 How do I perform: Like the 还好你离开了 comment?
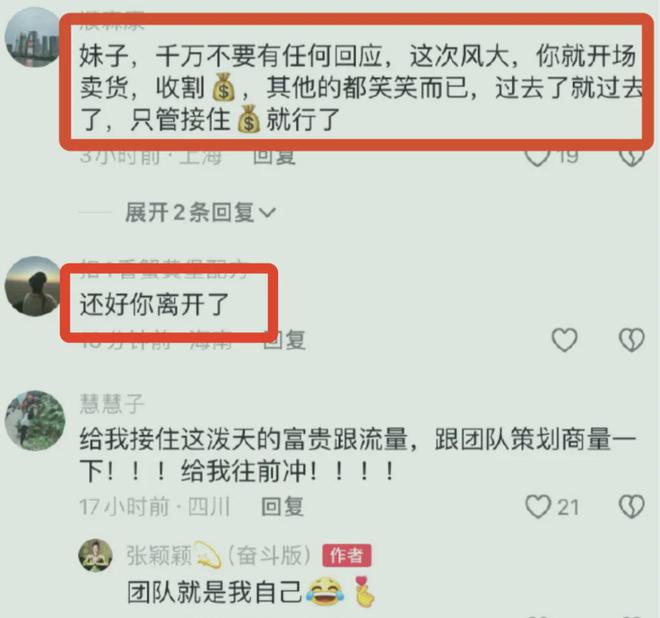(x=564, y=339)
